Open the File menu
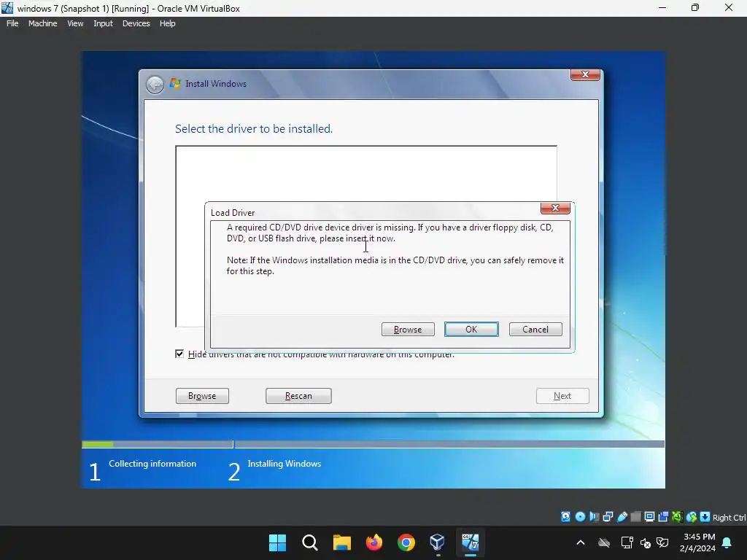 click(12, 23)
